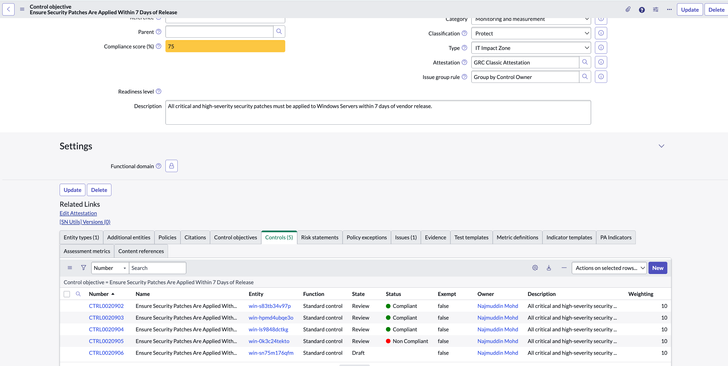Image resolution: width=728 pixels, height=366 pixels.
Task: Click the yellow Compliance score field showing 75
Action: 225,46
